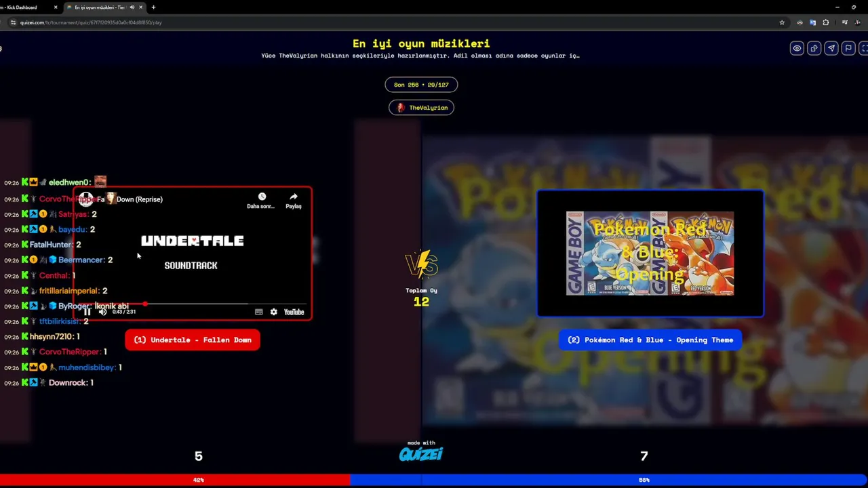Mute the YouTube player volume
The height and width of the screenshot is (488, 868).
click(x=102, y=312)
